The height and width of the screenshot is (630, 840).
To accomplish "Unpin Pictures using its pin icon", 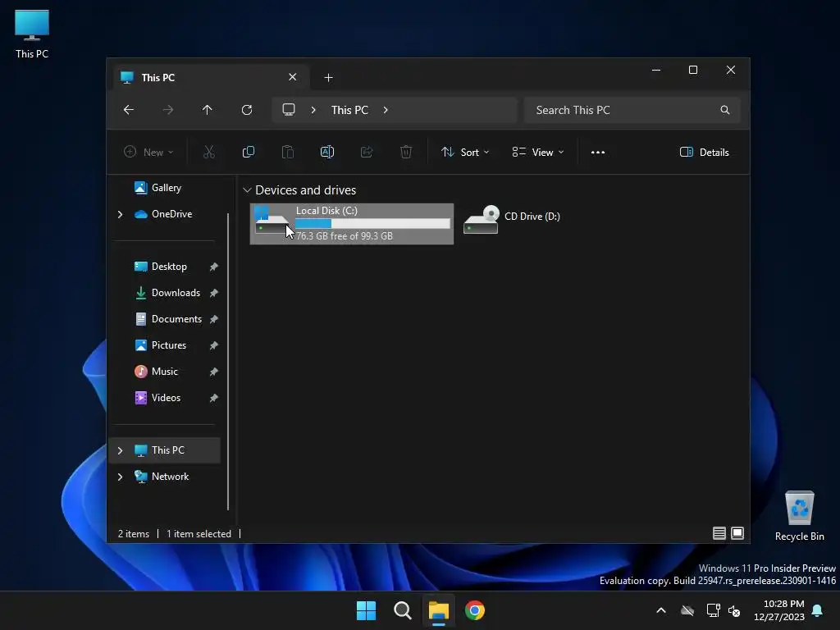I will [x=214, y=345].
